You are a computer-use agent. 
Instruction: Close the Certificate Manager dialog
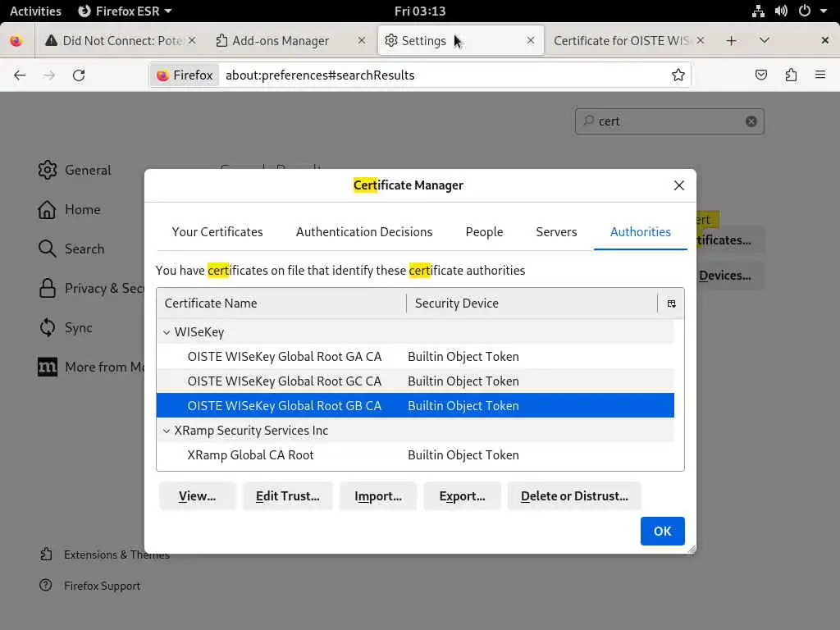click(x=678, y=185)
